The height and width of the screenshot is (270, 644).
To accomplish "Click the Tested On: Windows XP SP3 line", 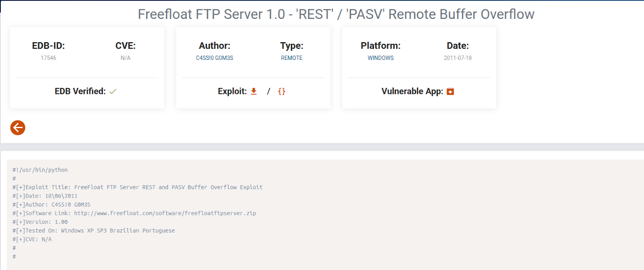I will pyautogui.click(x=93, y=231).
